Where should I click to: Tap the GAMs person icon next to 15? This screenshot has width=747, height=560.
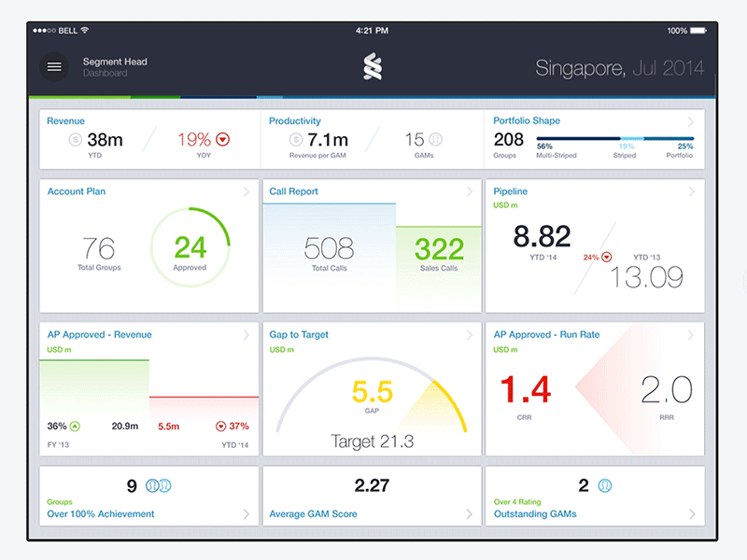(x=435, y=140)
